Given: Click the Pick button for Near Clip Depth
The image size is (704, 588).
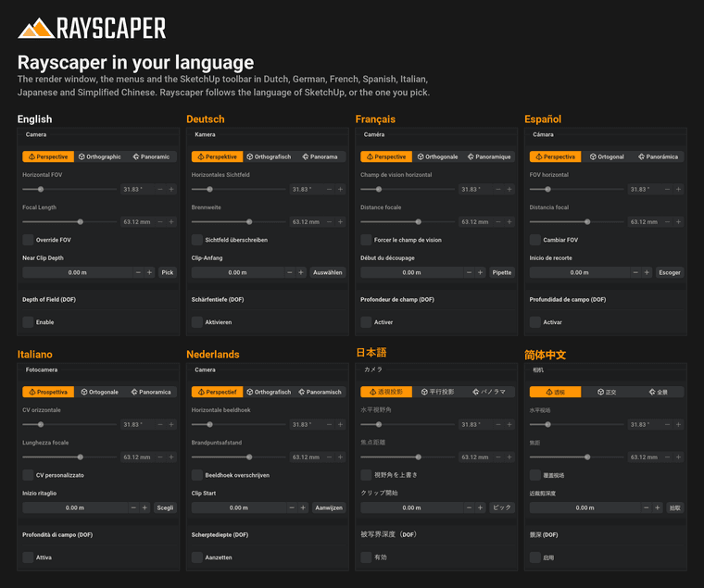Looking at the screenshot, I should (168, 272).
